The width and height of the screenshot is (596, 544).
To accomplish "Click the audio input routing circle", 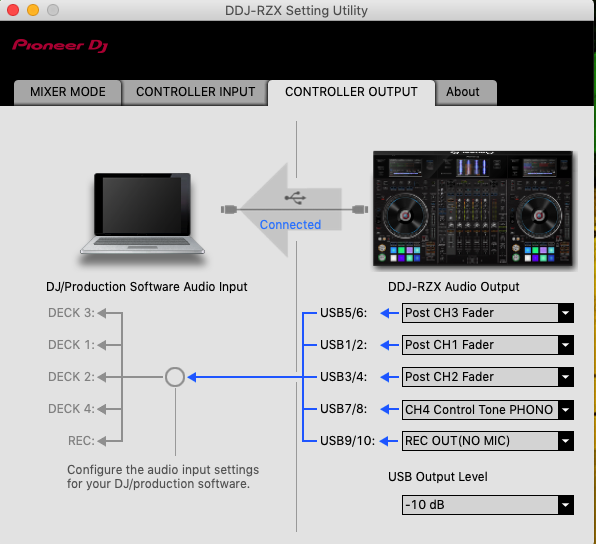I will [x=175, y=377].
